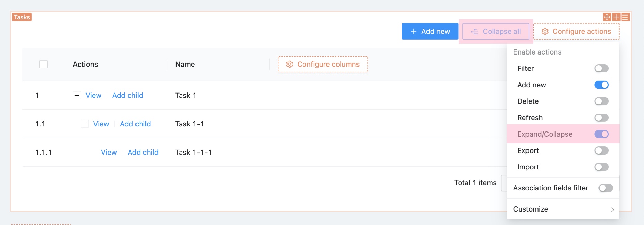Click the plus icon in block corner toolbar
The width and height of the screenshot is (644, 225).
point(616,17)
